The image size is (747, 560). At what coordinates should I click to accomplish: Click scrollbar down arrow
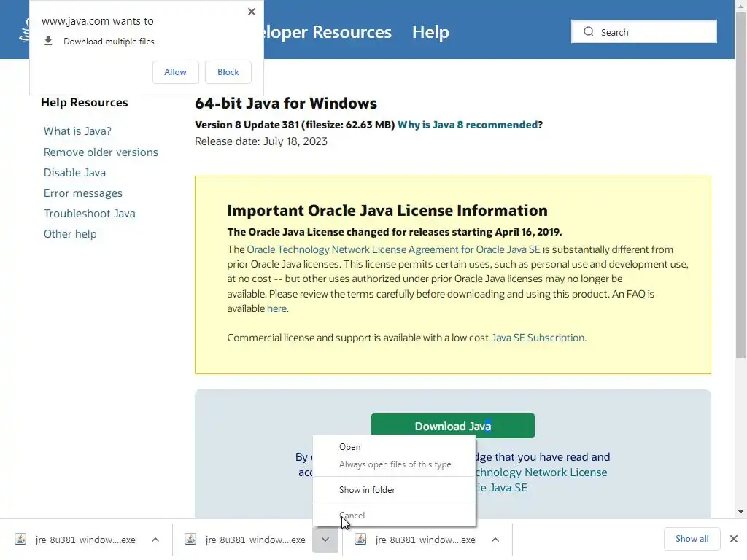click(x=740, y=512)
